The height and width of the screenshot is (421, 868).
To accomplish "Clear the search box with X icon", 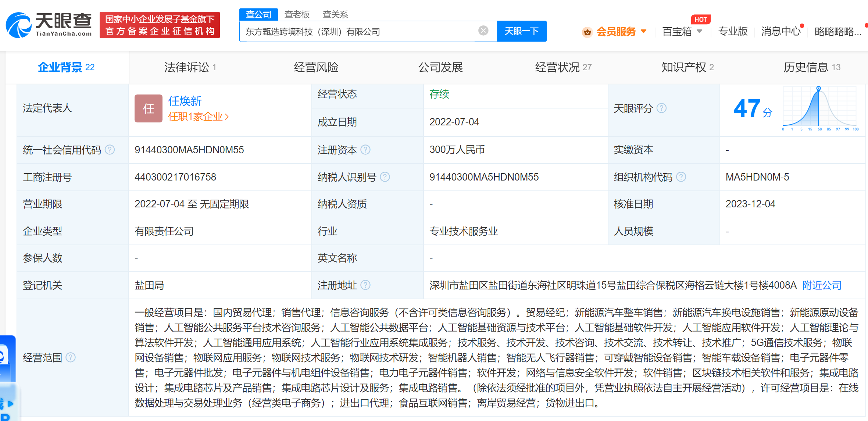I will pyautogui.click(x=483, y=31).
